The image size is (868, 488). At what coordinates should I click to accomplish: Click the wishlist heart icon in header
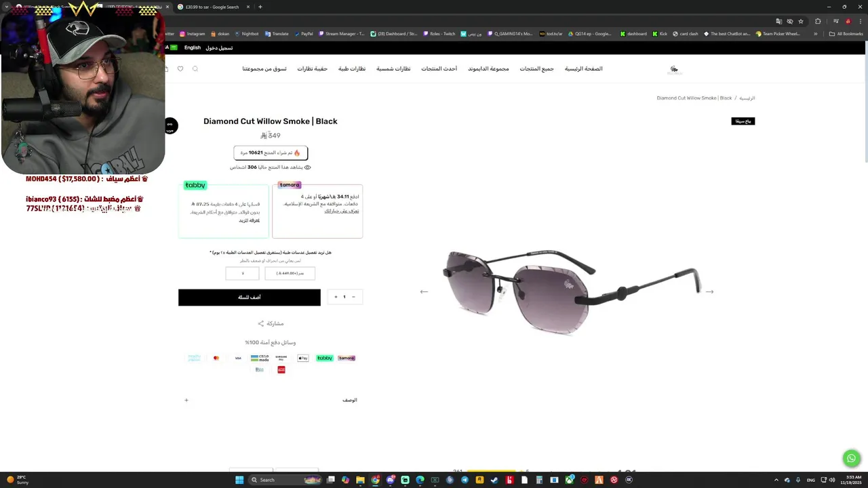pyautogui.click(x=180, y=68)
